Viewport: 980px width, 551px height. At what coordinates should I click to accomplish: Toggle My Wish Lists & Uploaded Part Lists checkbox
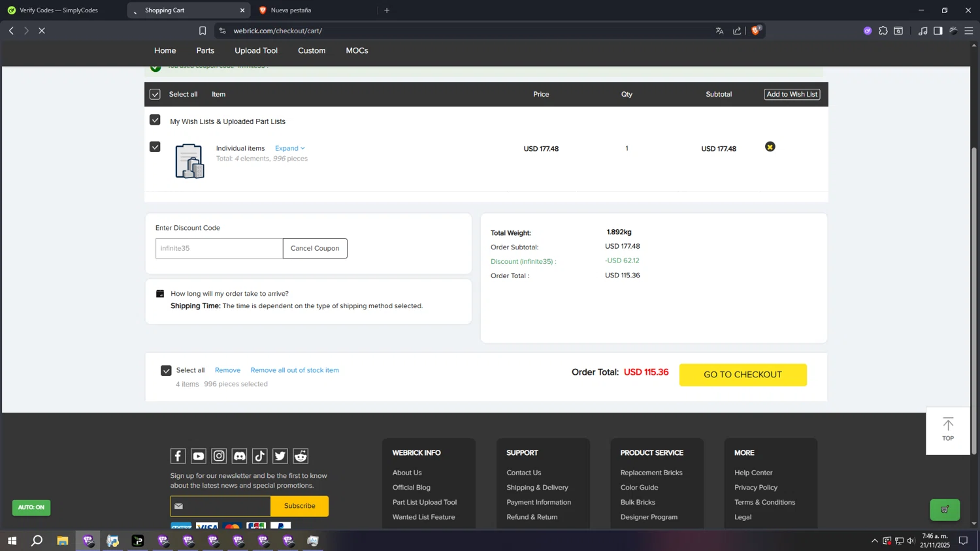click(155, 120)
